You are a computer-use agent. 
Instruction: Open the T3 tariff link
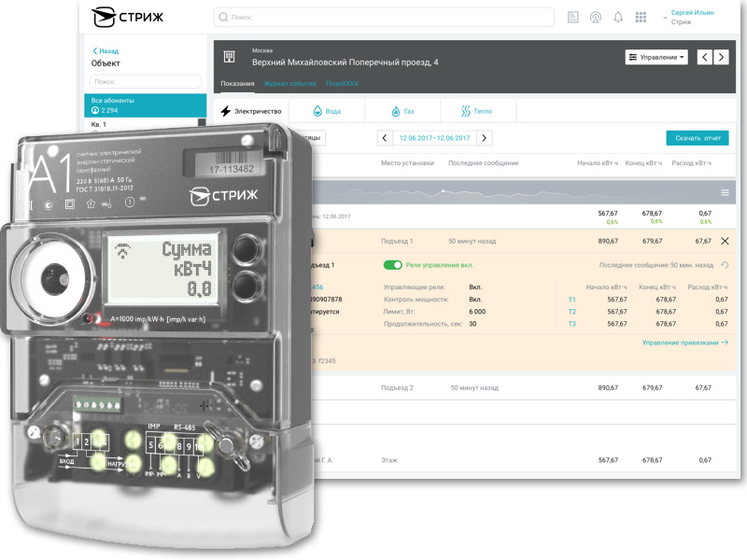point(571,324)
